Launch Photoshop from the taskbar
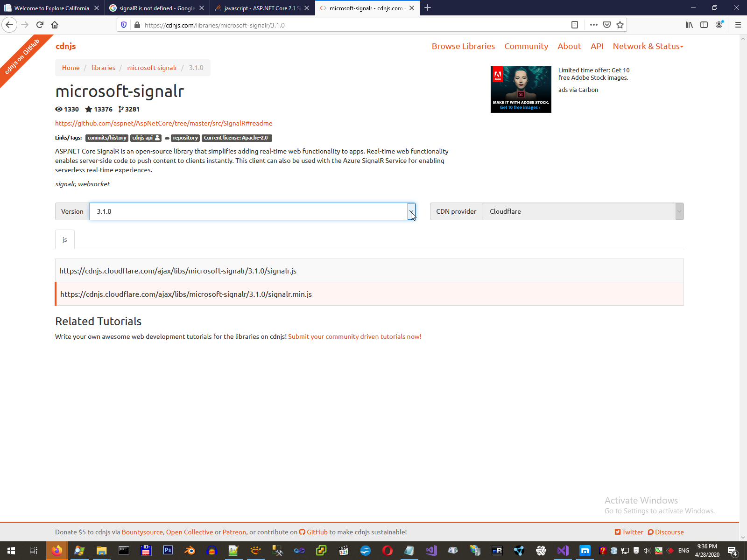This screenshot has width=747, height=560. pyautogui.click(x=168, y=551)
